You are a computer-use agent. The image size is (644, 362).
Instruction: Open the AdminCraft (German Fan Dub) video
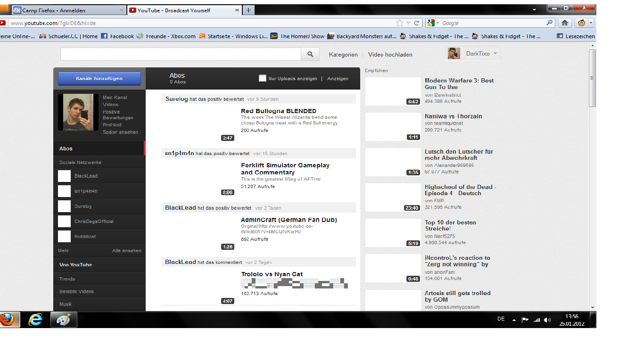pyautogui.click(x=289, y=220)
